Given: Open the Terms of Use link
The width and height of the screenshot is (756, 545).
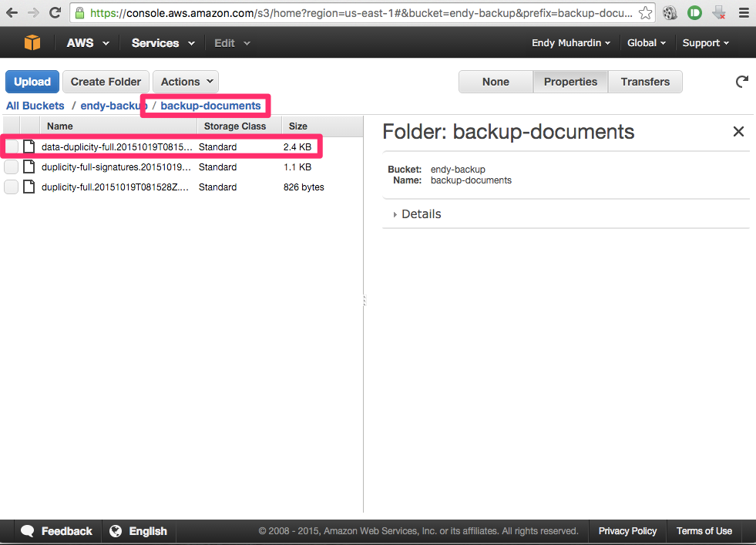Looking at the screenshot, I should (704, 531).
